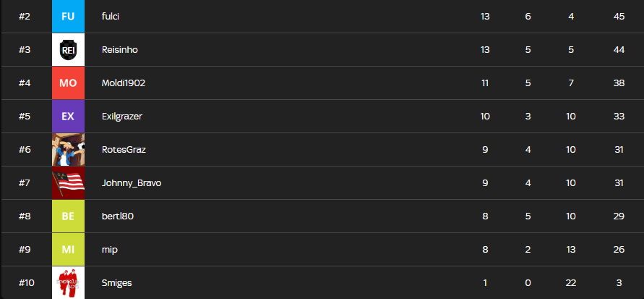
Task: Click the green BE avatar badge
Action: tap(68, 216)
